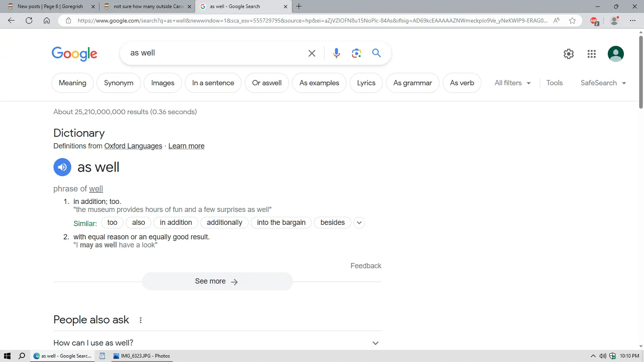Click the 'in addition' similar word chip
This screenshot has width=644, height=362.
pos(176,222)
